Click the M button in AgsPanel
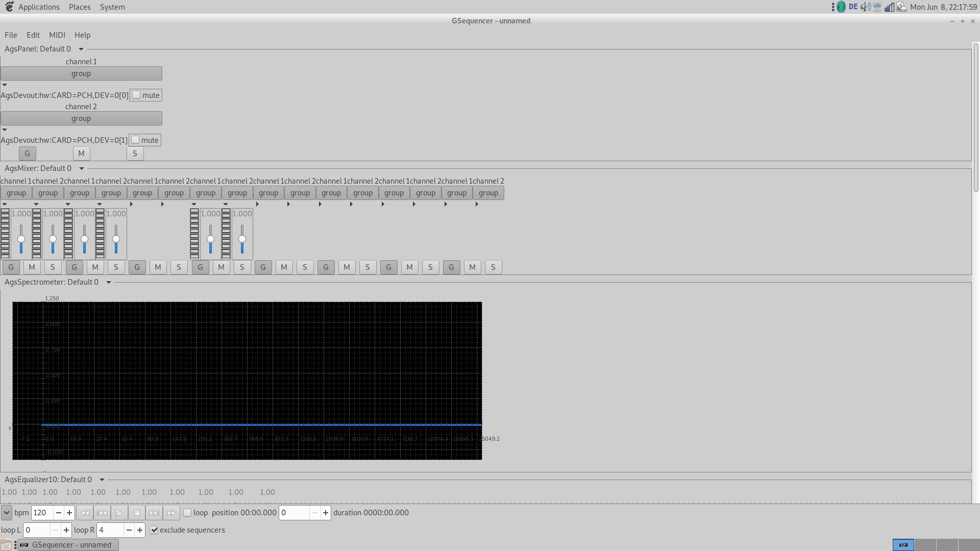 pos(81,154)
